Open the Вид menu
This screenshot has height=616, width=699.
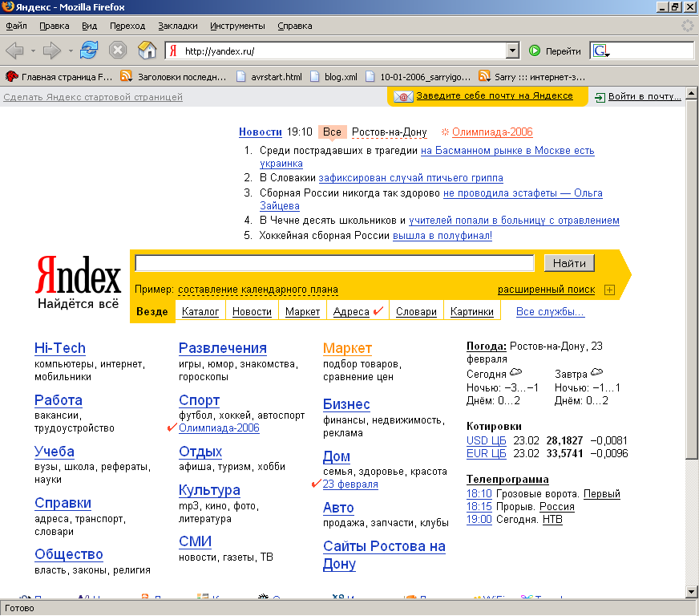90,26
